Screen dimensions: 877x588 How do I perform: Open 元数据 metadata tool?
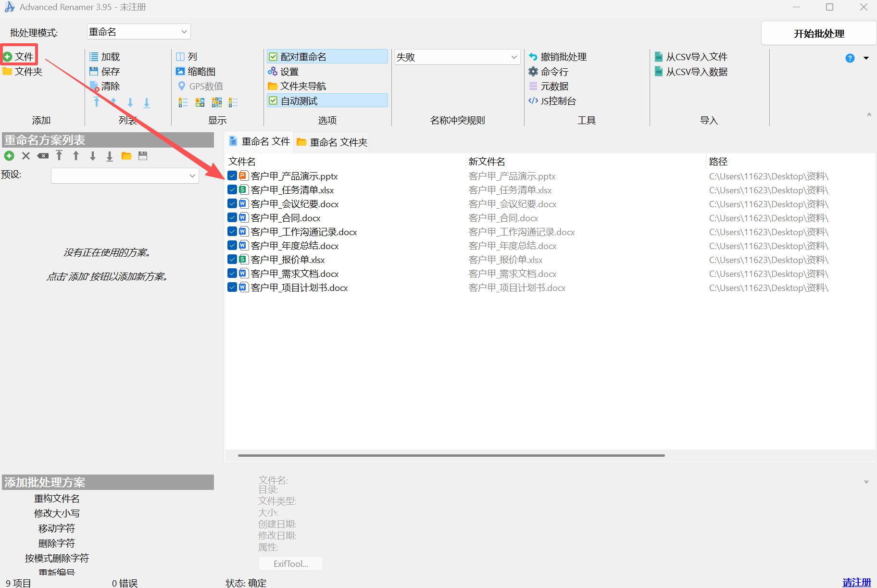pos(549,87)
